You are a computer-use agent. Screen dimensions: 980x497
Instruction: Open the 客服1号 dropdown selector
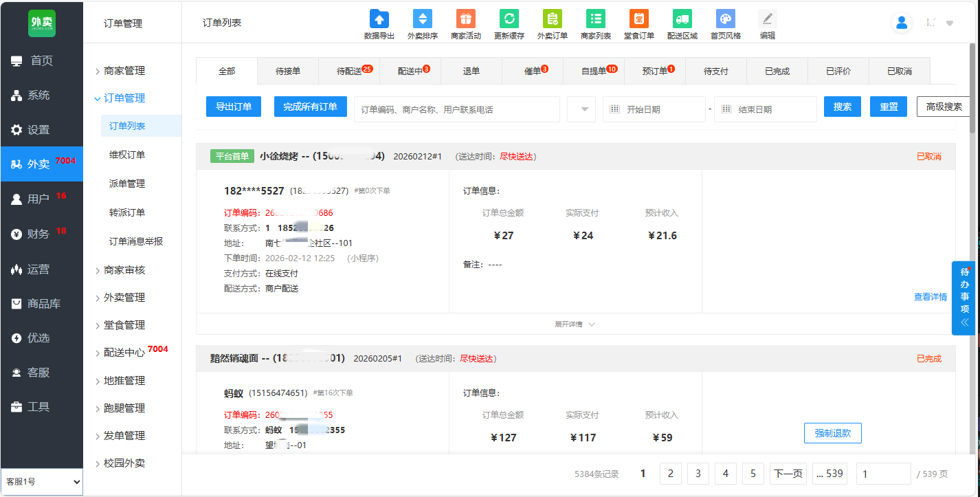(41, 482)
